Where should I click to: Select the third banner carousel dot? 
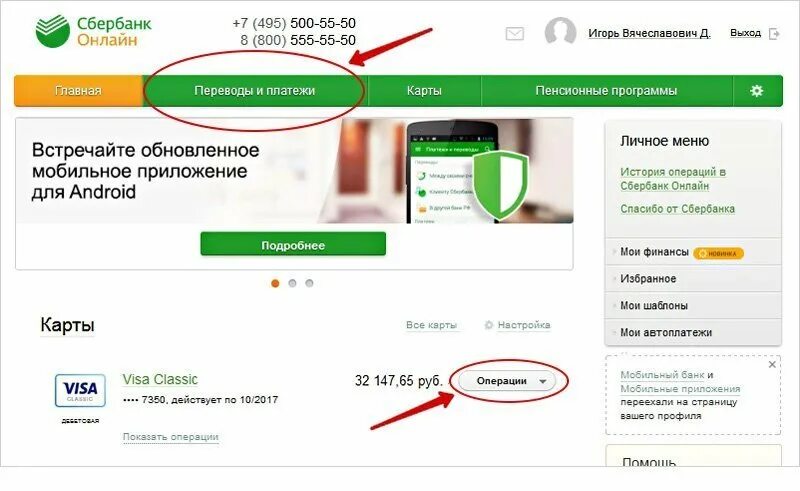click(x=309, y=283)
